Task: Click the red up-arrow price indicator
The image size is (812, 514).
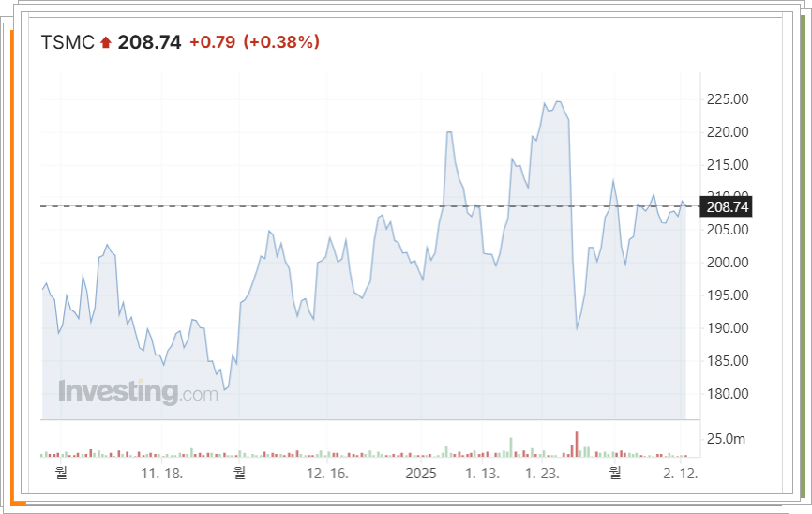Action: pyautogui.click(x=106, y=42)
